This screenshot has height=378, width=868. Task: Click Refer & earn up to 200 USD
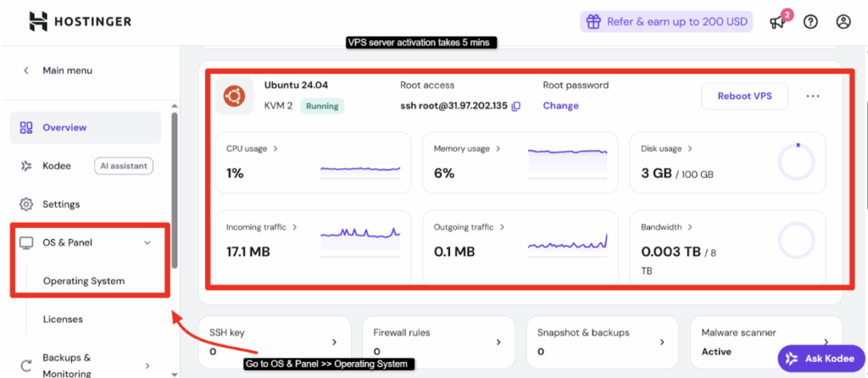pyautogui.click(x=666, y=22)
